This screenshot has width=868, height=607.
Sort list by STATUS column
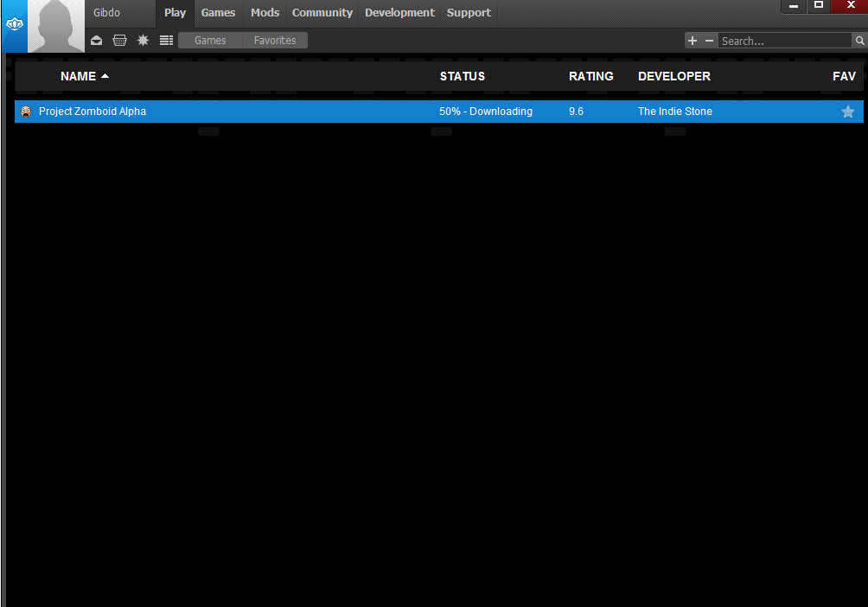[x=463, y=76]
